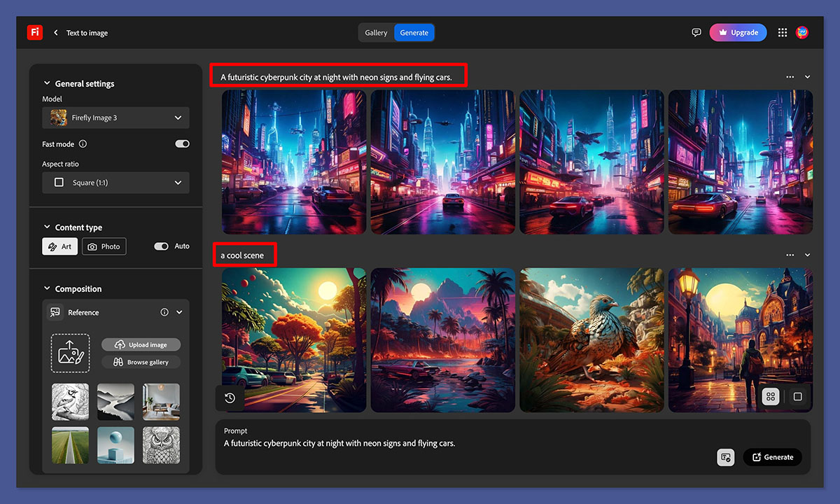Screen dimensions: 840x504
Task: Open the three-dot menu for the cyberpunk prompt
Action: (790, 77)
